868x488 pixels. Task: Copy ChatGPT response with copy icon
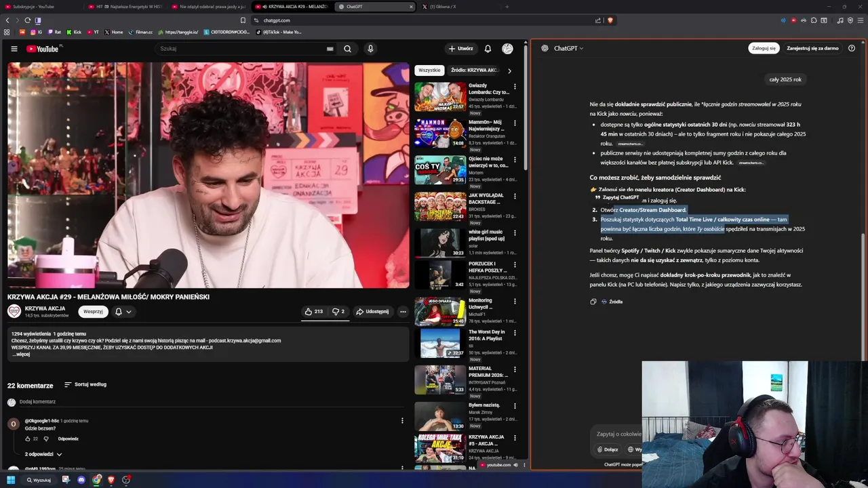pos(593,302)
